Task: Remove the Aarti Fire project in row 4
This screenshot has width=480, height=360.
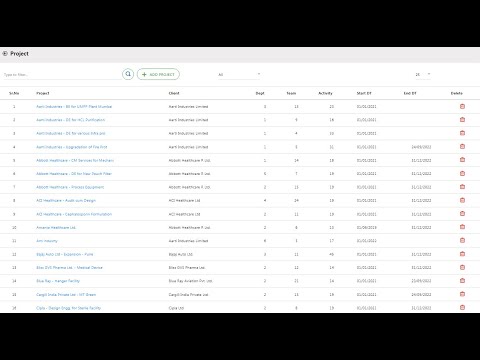Action: coord(462,146)
